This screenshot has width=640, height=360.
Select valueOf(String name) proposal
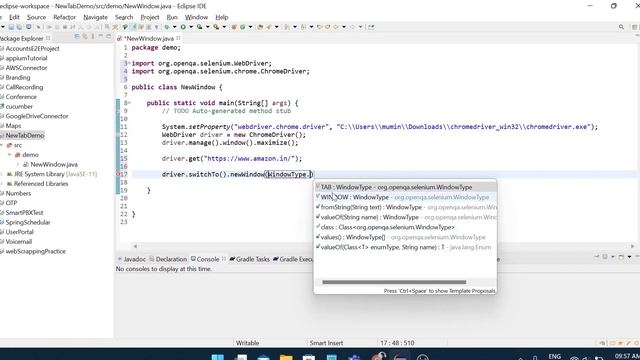tap(405, 217)
